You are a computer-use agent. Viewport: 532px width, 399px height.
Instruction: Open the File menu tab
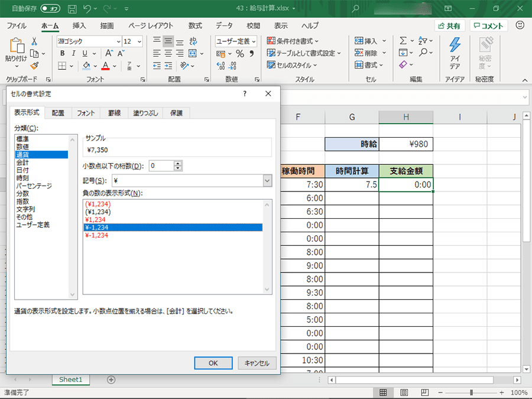17,26
